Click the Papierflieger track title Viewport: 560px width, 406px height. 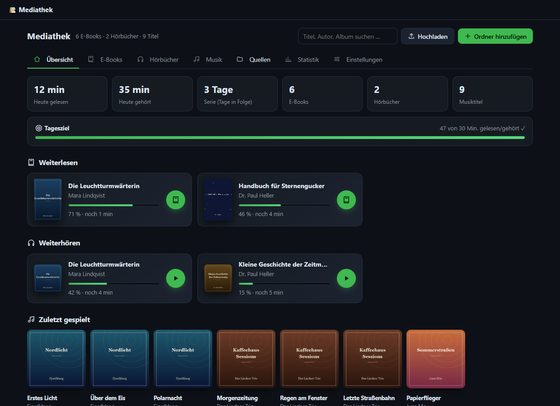[424, 398]
